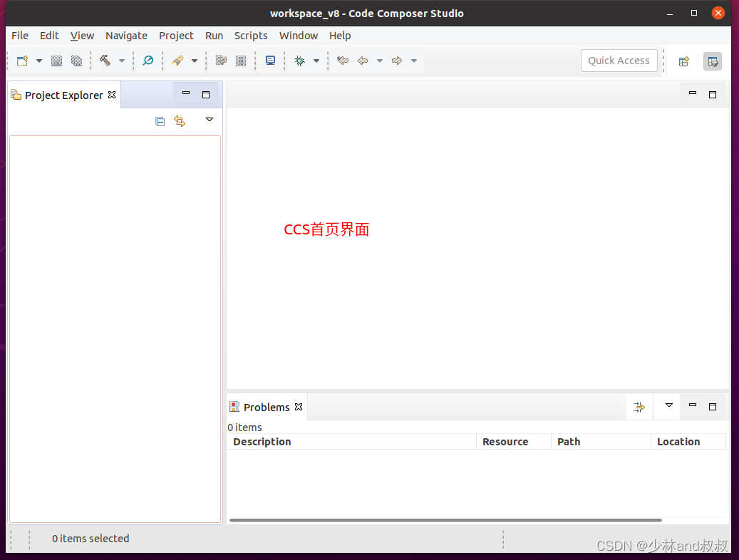Click the Back navigation arrow icon
Screen dimensions: 739x560
pyautogui.click(x=363, y=61)
